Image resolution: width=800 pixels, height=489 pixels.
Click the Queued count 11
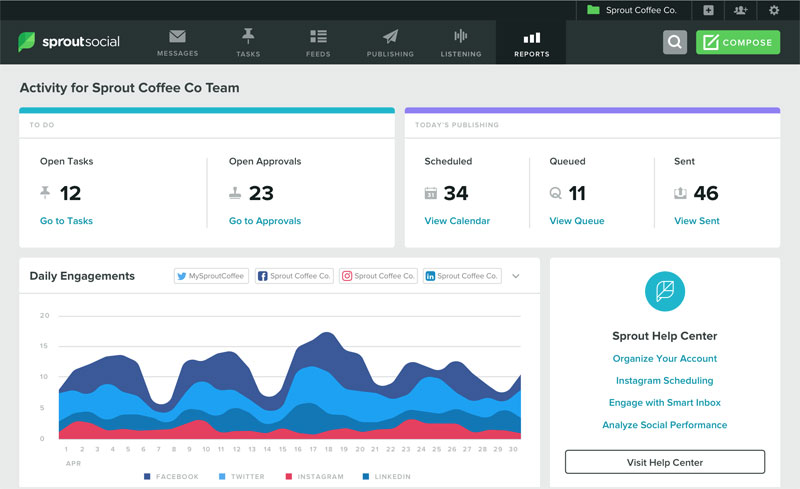(577, 193)
